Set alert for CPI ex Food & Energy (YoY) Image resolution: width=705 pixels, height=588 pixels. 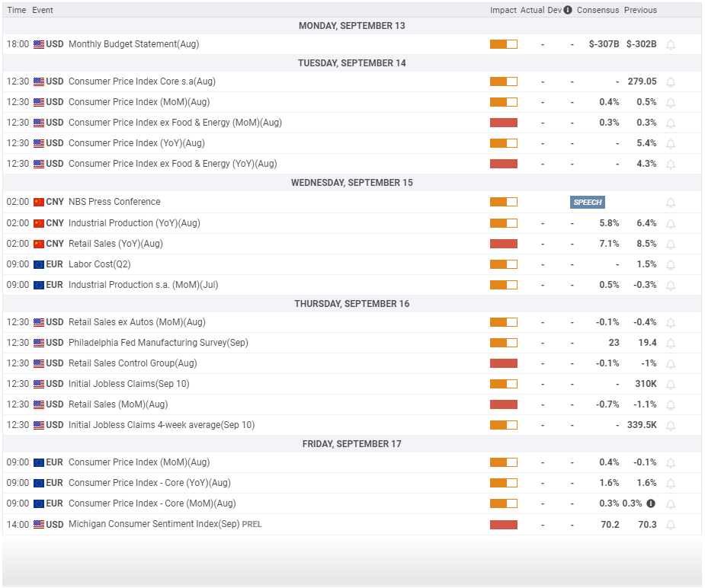(671, 165)
